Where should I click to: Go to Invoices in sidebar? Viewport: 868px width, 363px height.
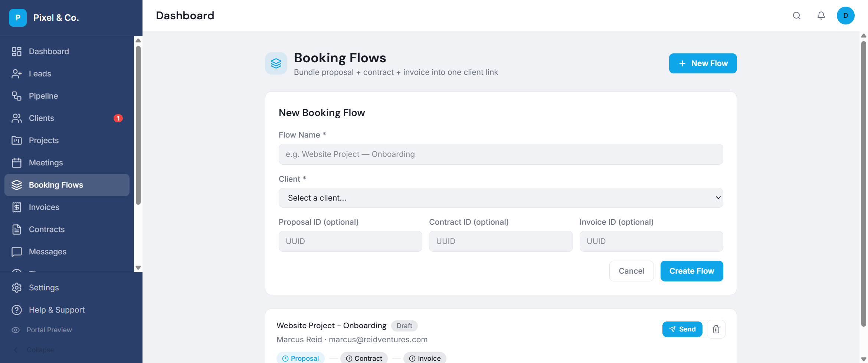pos(44,207)
